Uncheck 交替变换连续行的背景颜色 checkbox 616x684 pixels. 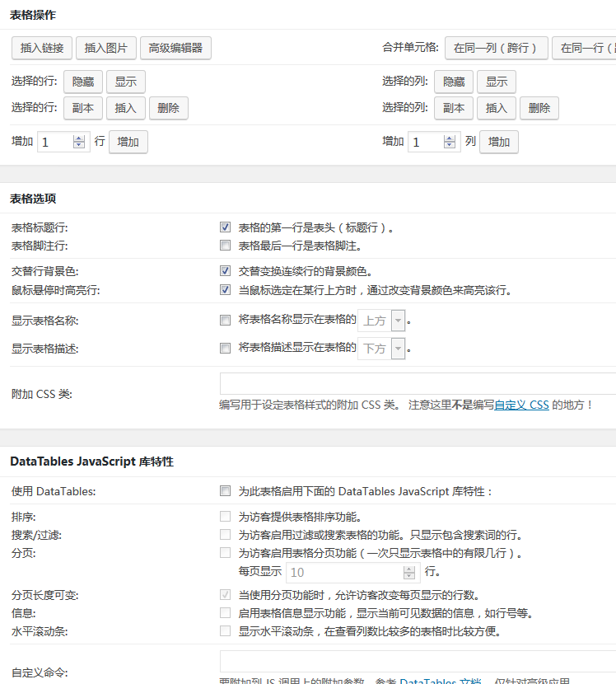[x=225, y=270]
